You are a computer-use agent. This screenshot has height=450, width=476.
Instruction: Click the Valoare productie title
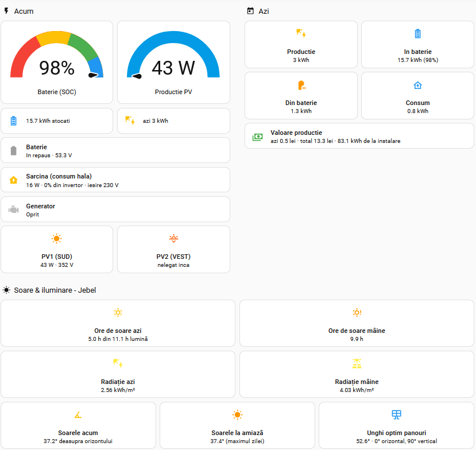(x=296, y=133)
